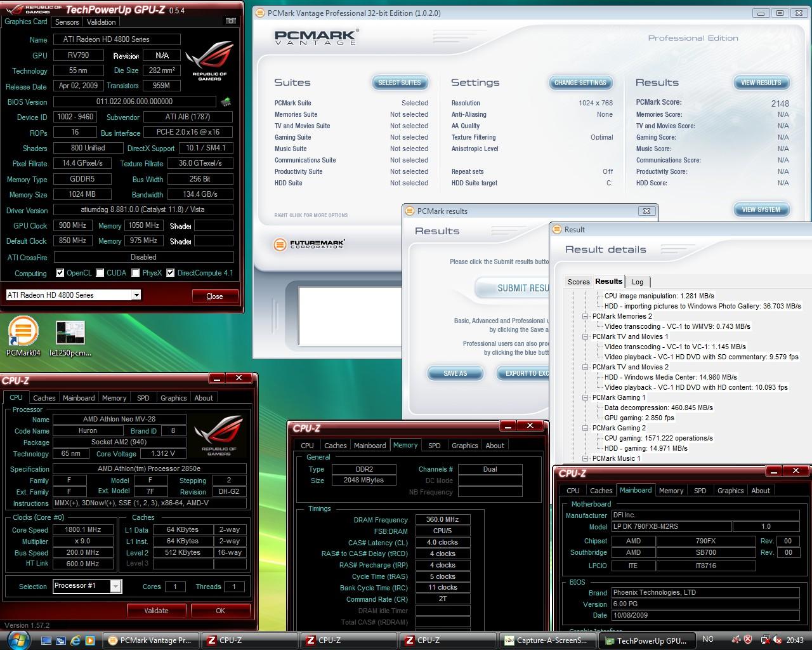This screenshot has width=812, height=650.
Task: Click the SAVE AS button
Action: tap(455, 373)
